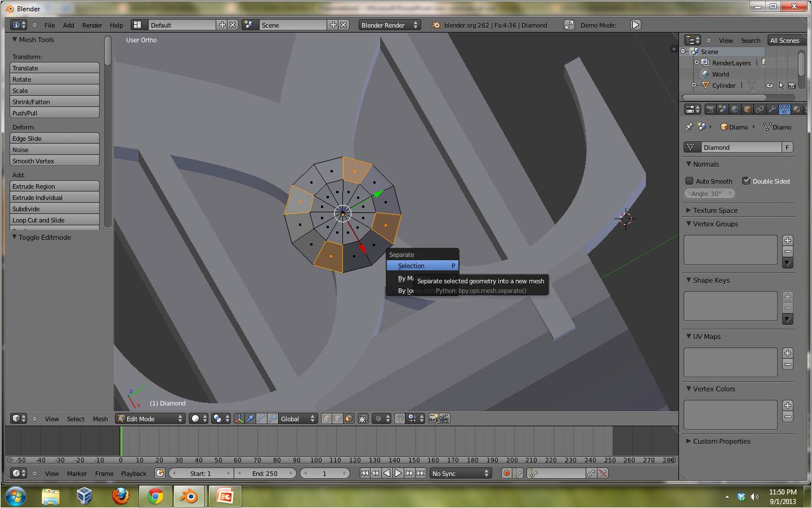
Task: Select face select mode icon
Action: (x=349, y=418)
